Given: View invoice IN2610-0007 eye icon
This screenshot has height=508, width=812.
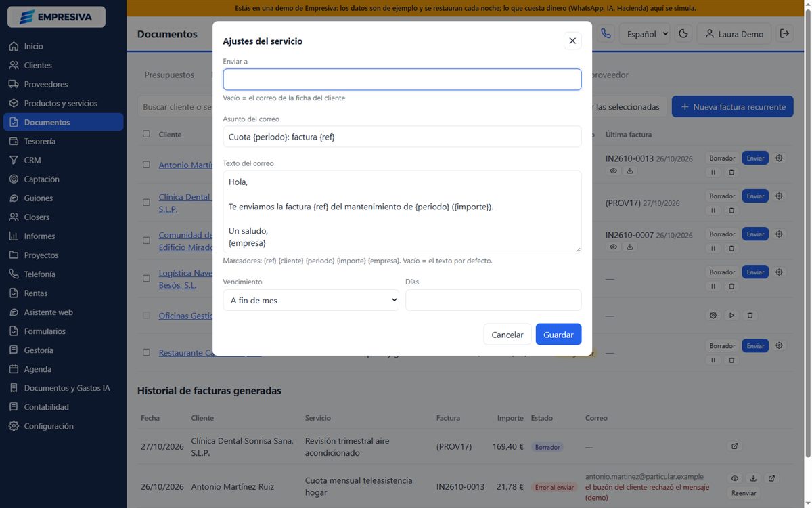Looking at the screenshot, I should tap(613, 247).
